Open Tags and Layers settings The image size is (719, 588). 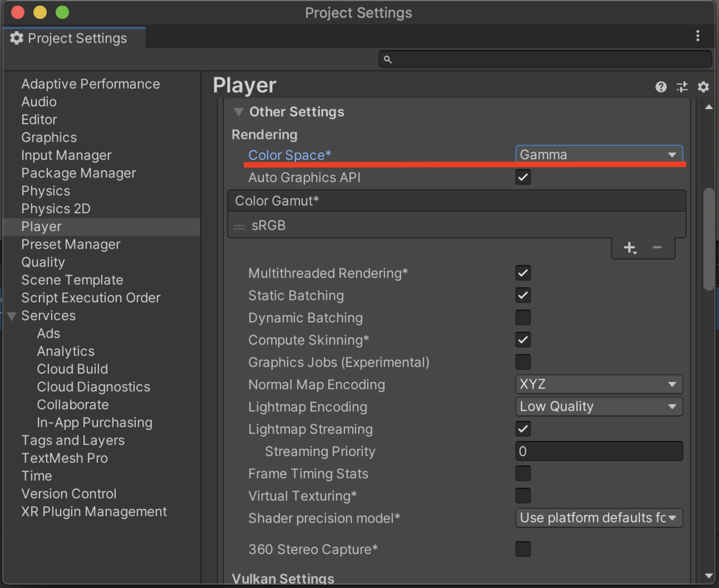tap(73, 441)
